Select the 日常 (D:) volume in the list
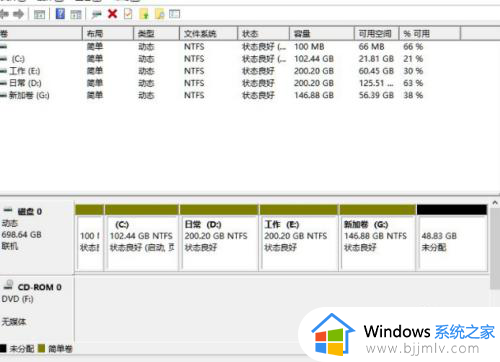Image resolution: width=500 pixels, height=362 pixels. 25,83
